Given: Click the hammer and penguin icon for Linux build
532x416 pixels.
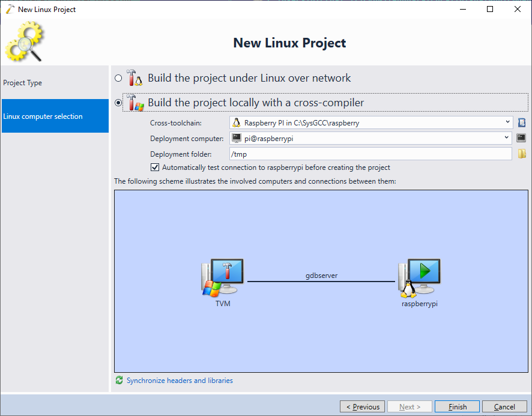Looking at the screenshot, I should tap(135, 78).
